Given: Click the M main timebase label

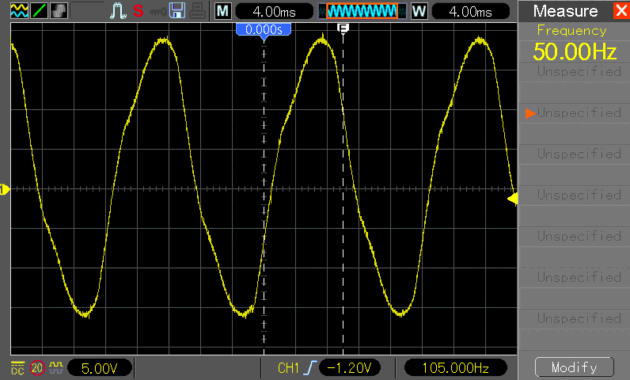Looking at the screenshot, I should click(223, 11).
